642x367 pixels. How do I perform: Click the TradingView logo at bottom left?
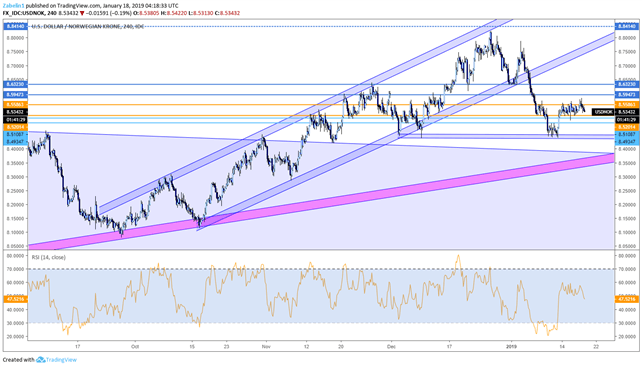[x=56, y=360]
